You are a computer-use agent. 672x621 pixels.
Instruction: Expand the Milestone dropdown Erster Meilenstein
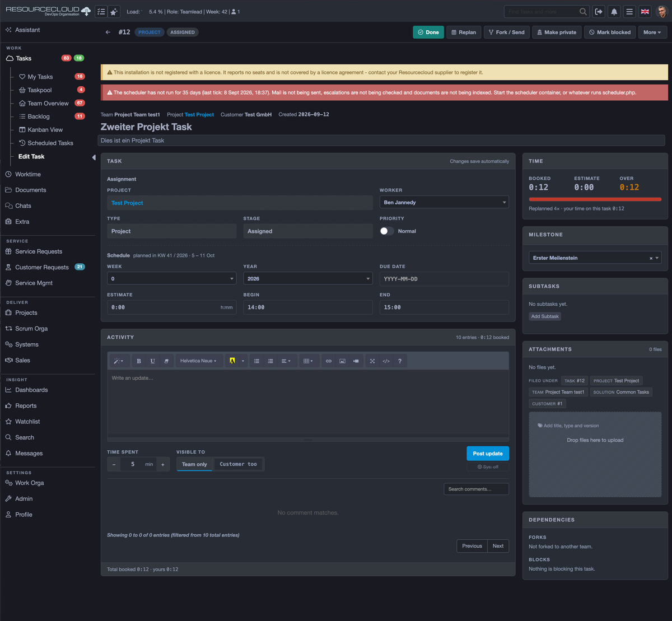coord(595,258)
